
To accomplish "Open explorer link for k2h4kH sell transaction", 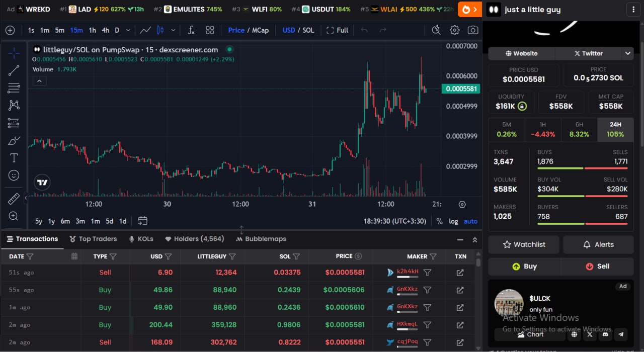I will 460,273.
